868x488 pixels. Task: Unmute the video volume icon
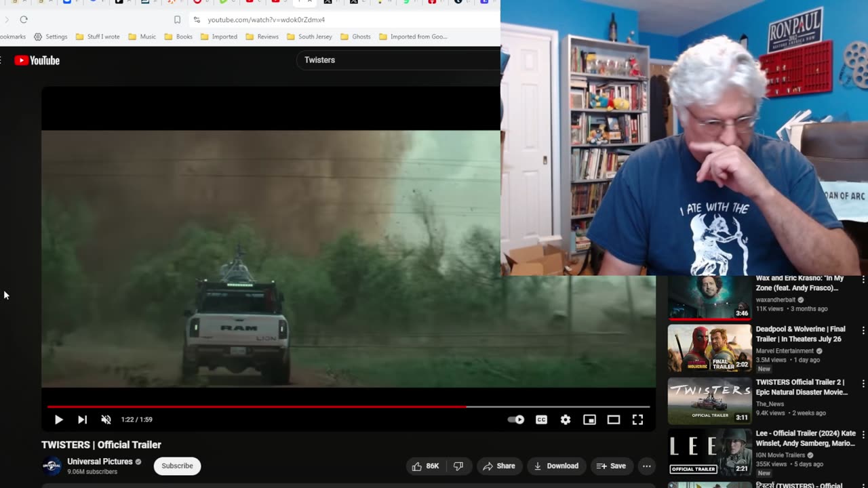[x=106, y=420]
